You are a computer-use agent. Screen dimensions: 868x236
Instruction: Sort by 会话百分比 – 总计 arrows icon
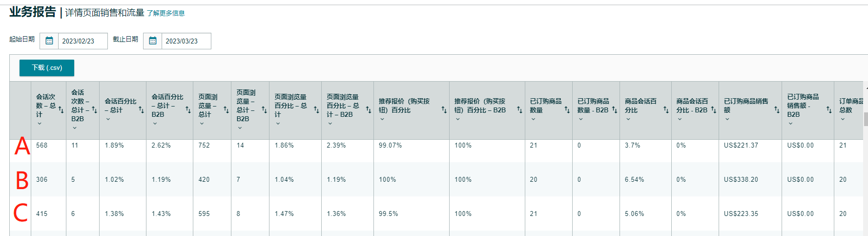[x=141, y=110]
